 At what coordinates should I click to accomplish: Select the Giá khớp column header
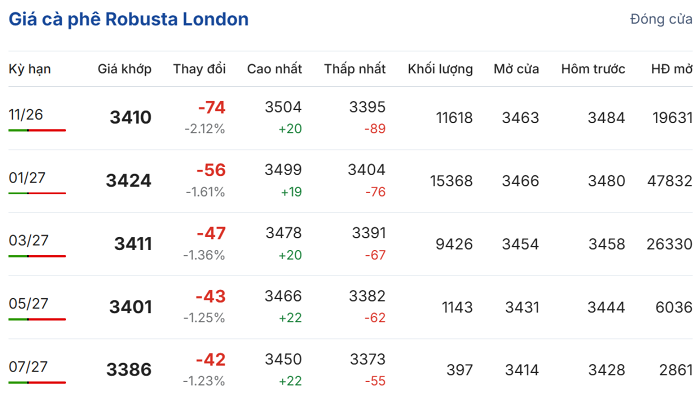tap(125, 69)
